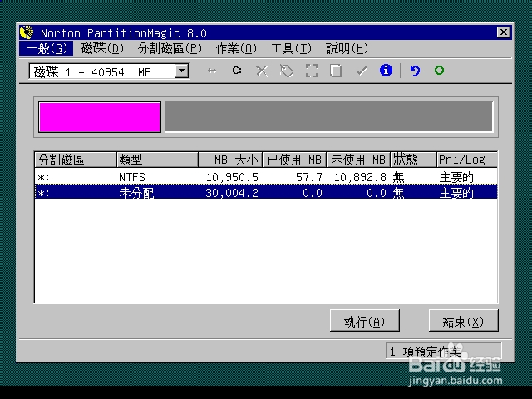532x399 pixels.
Task: Click the 執行(A) button
Action: pos(365,321)
